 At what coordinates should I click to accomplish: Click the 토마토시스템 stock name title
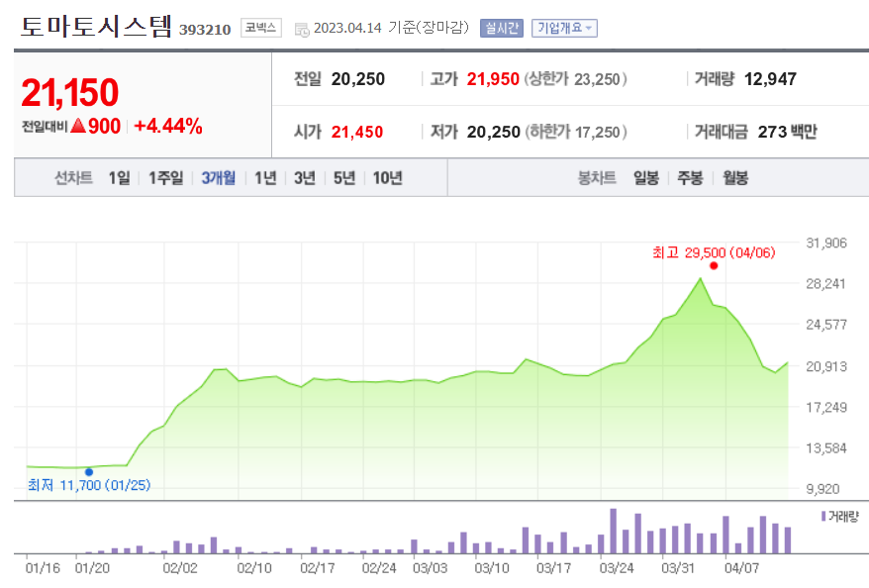tap(96, 27)
